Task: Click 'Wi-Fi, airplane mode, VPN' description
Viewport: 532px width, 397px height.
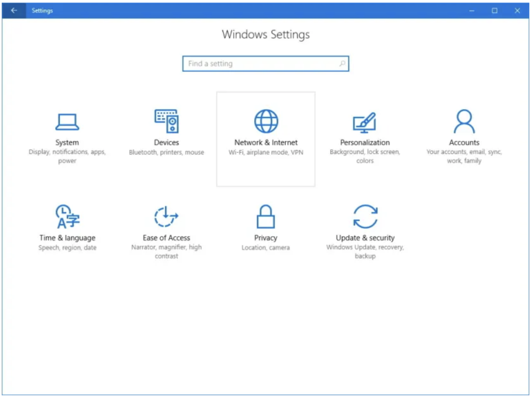Action: pos(266,152)
